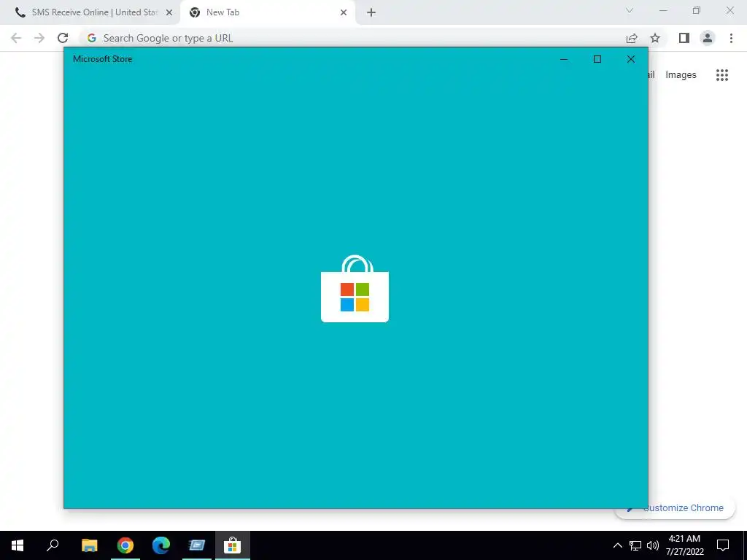Launch Microsoft Edge from taskbar
Viewport: 747px width, 560px height.
[x=161, y=545]
